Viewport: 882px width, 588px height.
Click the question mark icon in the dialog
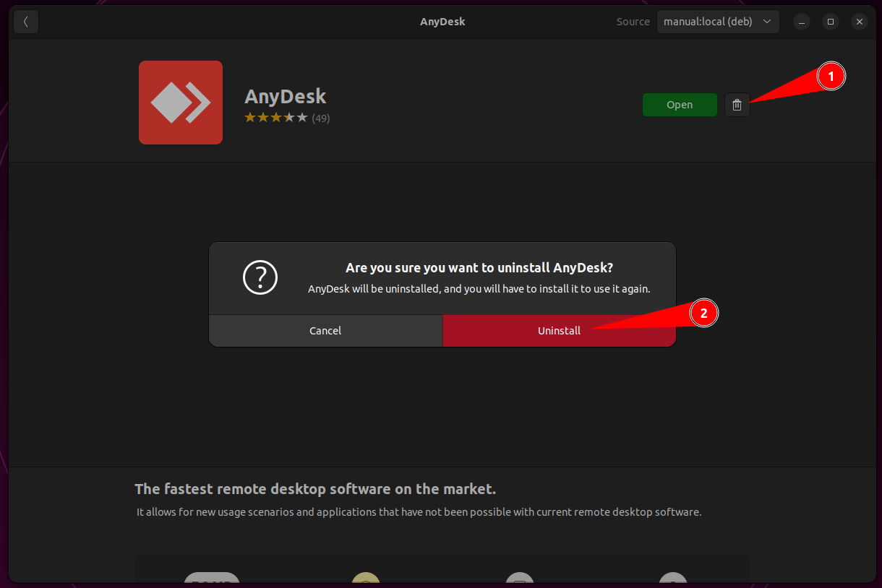260,277
